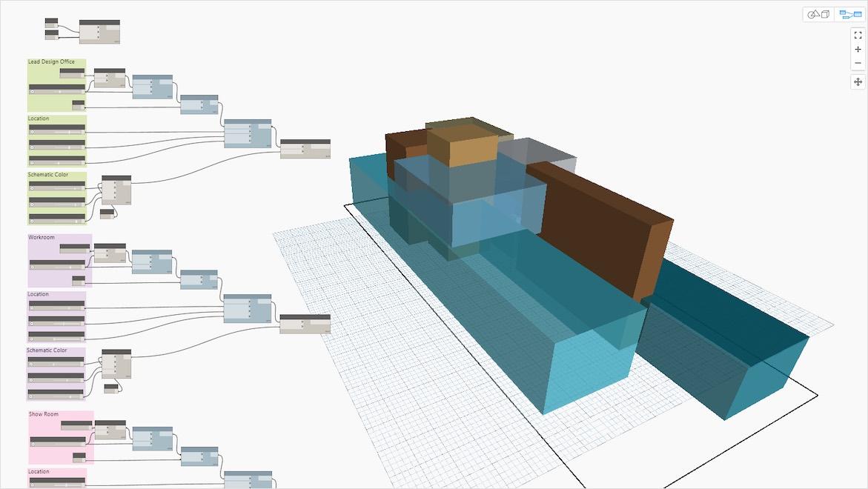Expand bottom slider chevron in green Location group

pos(32,164)
